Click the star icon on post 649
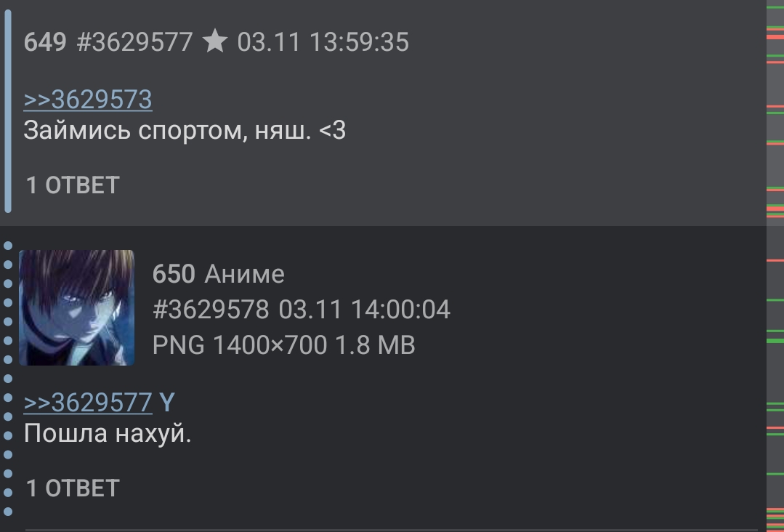This screenshot has width=784, height=532. [x=215, y=41]
